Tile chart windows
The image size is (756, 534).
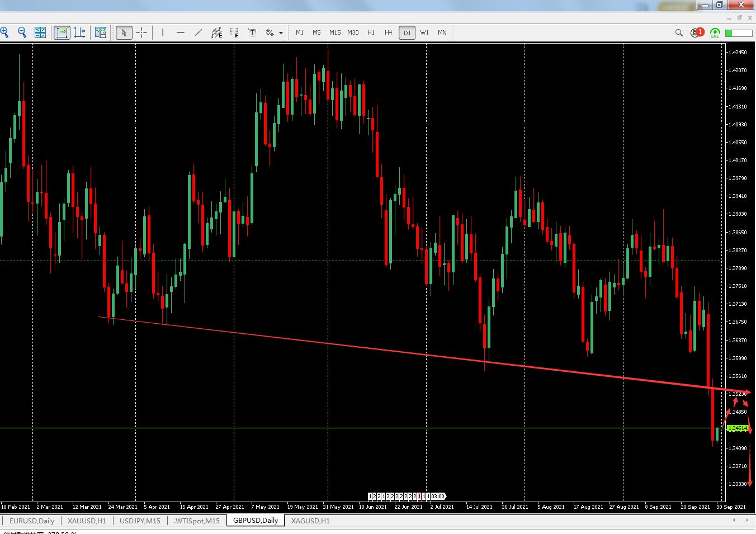[x=40, y=32]
